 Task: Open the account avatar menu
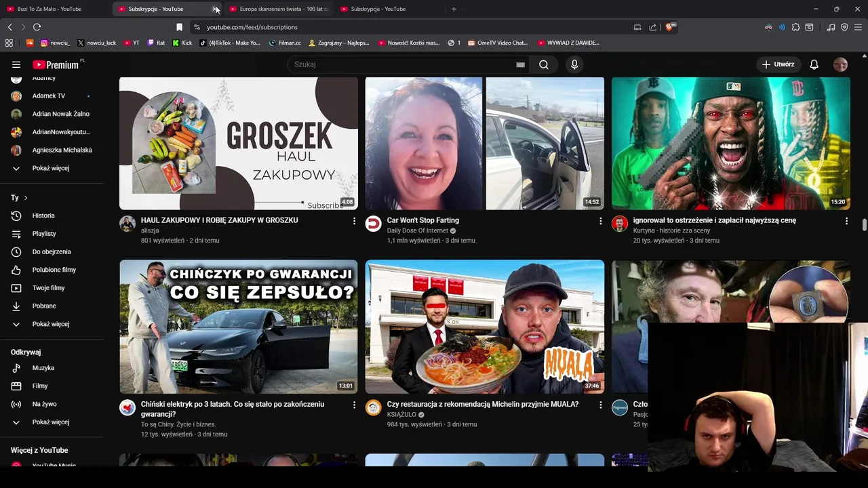point(840,64)
